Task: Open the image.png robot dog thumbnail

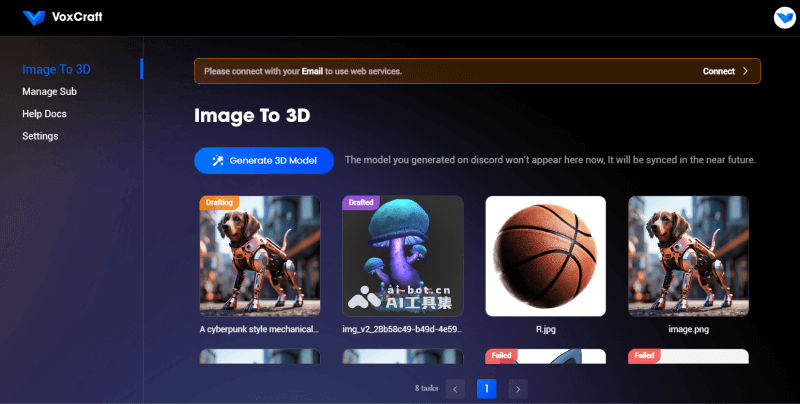Action: 688,256
